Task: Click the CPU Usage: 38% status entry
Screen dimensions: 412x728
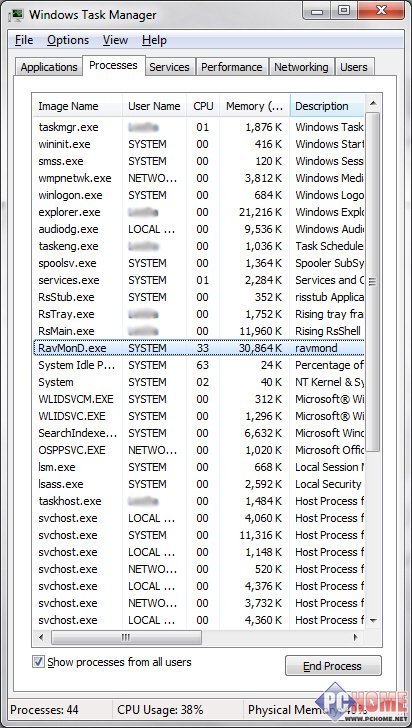Action: pyautogui.click(x=160, y=710)
